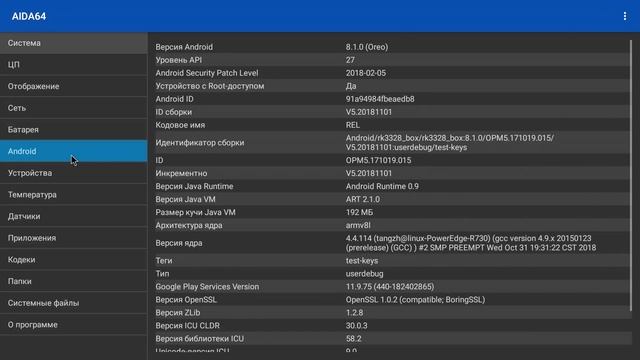Select Размер кучи Java VM label
The height and width of the screenshot is (360, 640).
(x=195, y=213)
